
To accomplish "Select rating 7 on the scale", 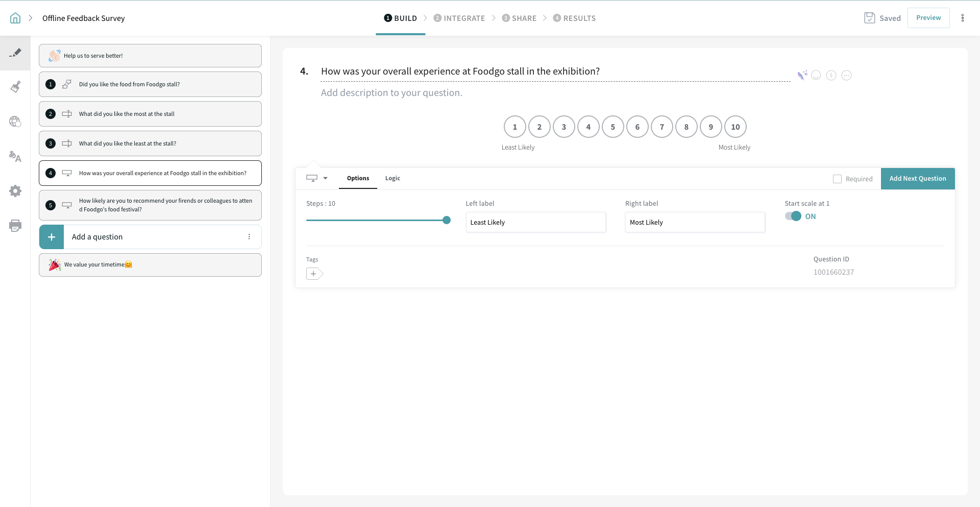I will point(661,127).
